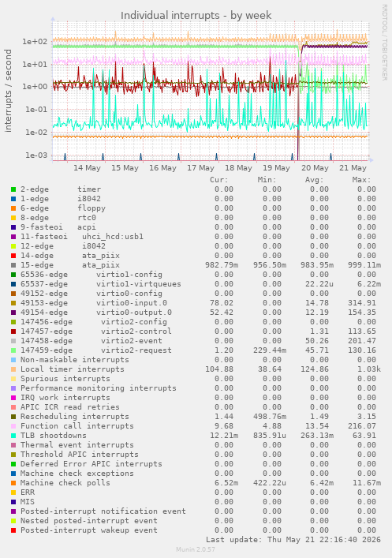The height and width of the screenshot is (558, 392).
Task: Click the Rescheduling interrupts legend label
Action: [75, 417]
